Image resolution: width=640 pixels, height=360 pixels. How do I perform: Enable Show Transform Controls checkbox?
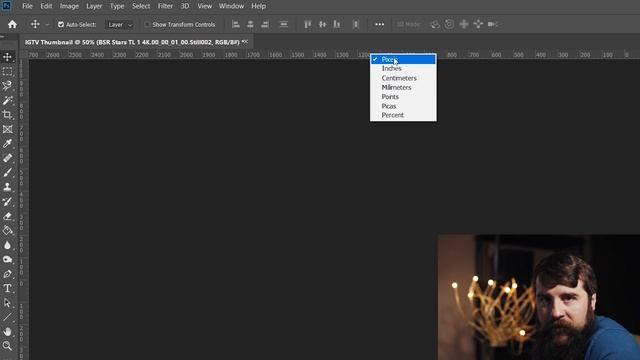point(147,24)
